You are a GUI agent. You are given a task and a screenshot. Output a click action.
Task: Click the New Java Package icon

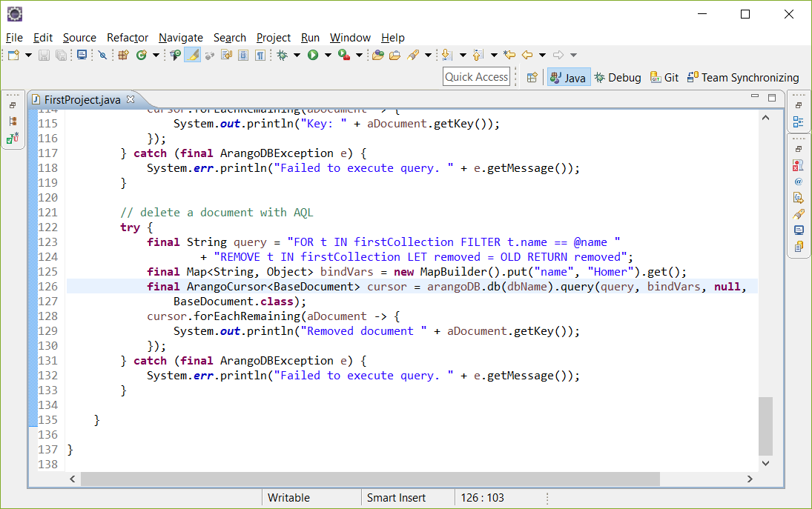123,55
